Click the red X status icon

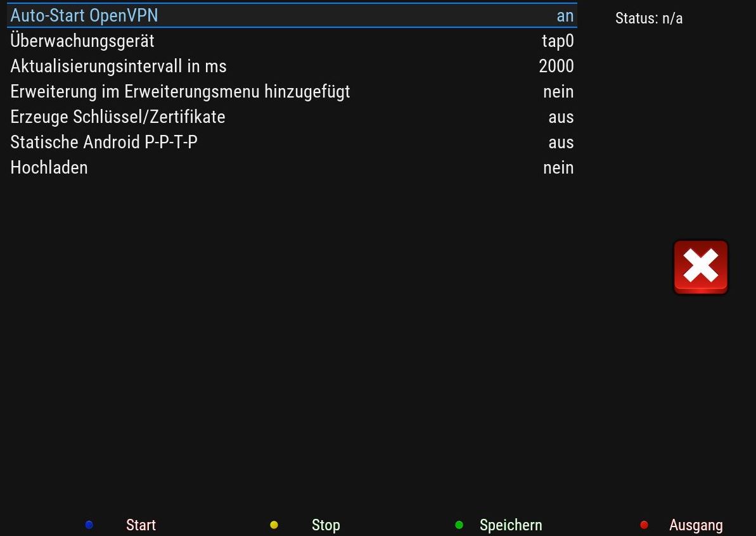[x=700, y=267]
